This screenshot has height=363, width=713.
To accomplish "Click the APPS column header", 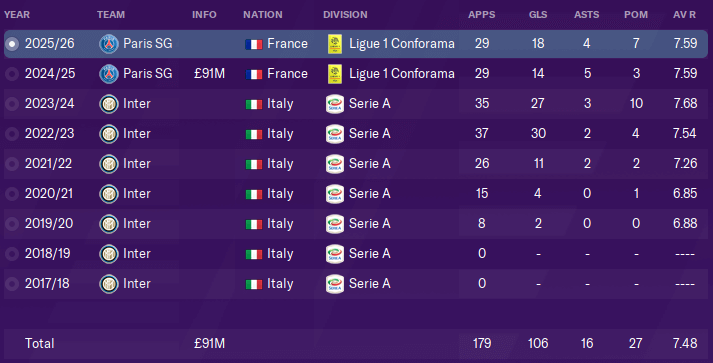I will click(x=482, y=15).
